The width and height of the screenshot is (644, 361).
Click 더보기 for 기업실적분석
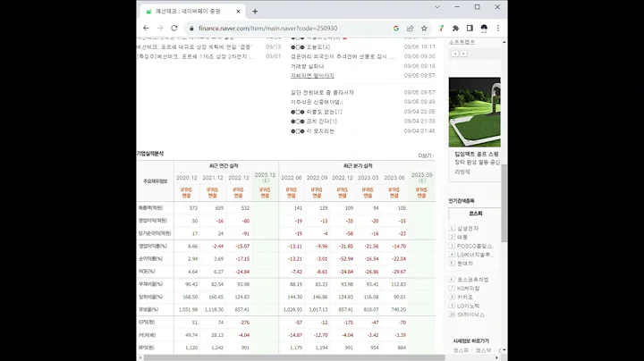(x=426, y=155)
